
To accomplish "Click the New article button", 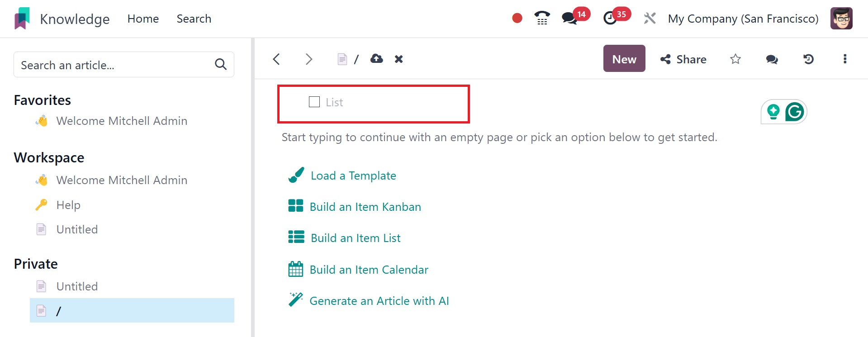I will pyautogui.click(x=624, y=59).
